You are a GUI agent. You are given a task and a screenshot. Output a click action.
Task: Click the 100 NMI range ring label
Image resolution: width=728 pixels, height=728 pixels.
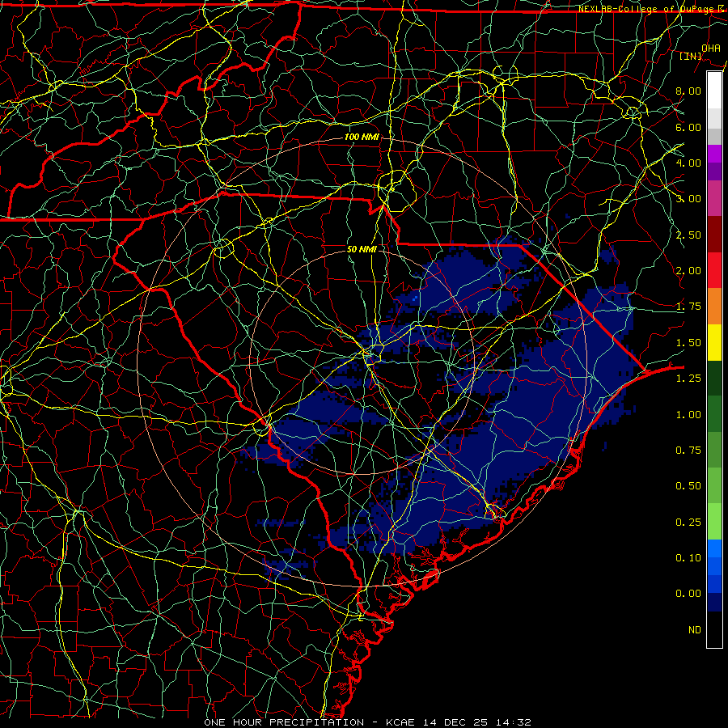[362, 137]
